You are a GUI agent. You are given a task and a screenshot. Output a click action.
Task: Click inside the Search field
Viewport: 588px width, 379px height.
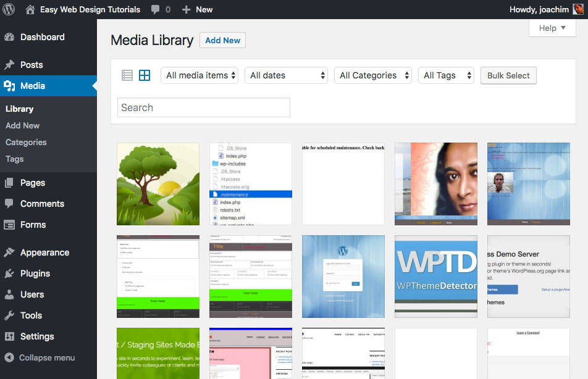(x=203, y=107)
